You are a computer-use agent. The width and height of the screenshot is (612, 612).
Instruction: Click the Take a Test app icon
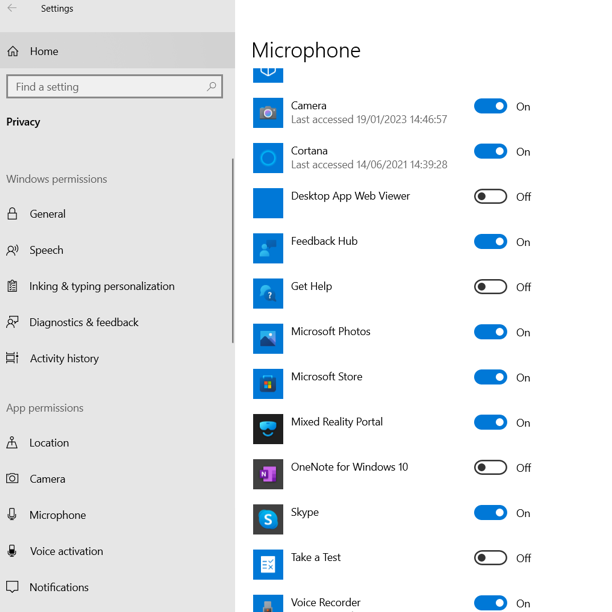(x=268, y=564)
